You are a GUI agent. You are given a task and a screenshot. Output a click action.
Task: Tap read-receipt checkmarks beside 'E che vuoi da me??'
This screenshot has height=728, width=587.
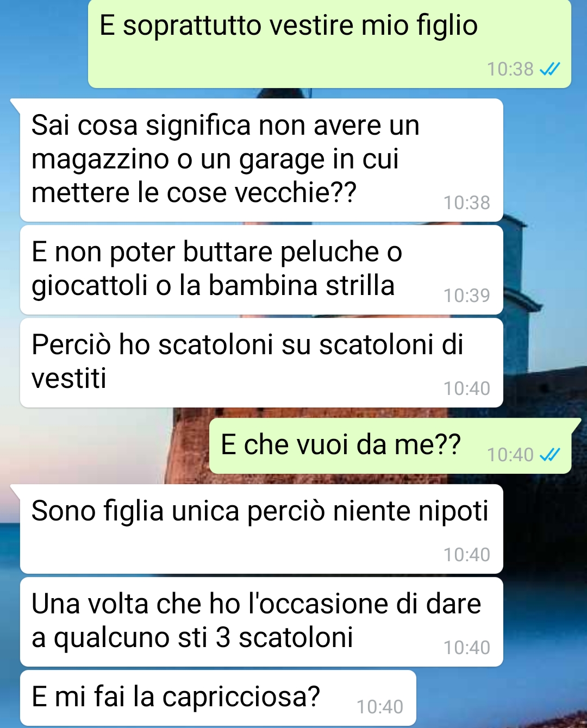549,454
